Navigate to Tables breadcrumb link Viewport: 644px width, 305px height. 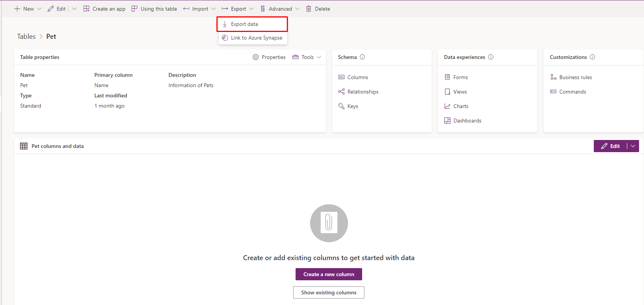(x=26, y=37)
